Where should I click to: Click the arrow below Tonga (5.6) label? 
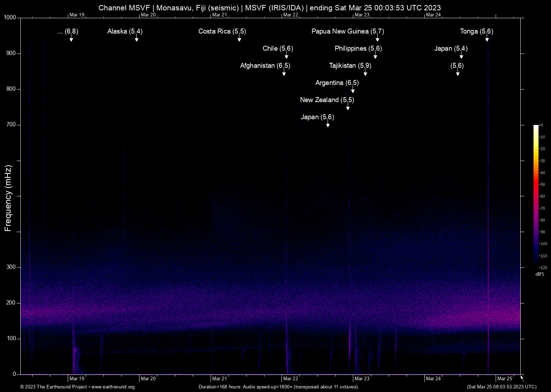point(487,38)
